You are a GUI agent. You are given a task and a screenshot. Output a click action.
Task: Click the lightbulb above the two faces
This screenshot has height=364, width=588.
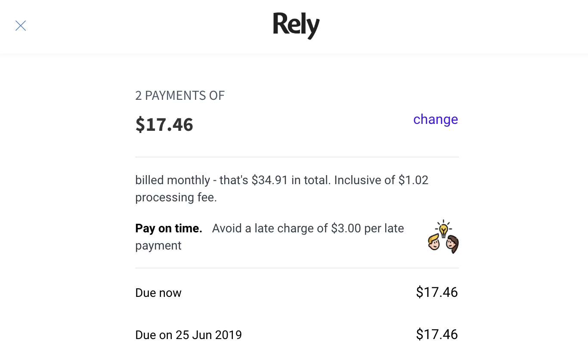coord(443,228)
